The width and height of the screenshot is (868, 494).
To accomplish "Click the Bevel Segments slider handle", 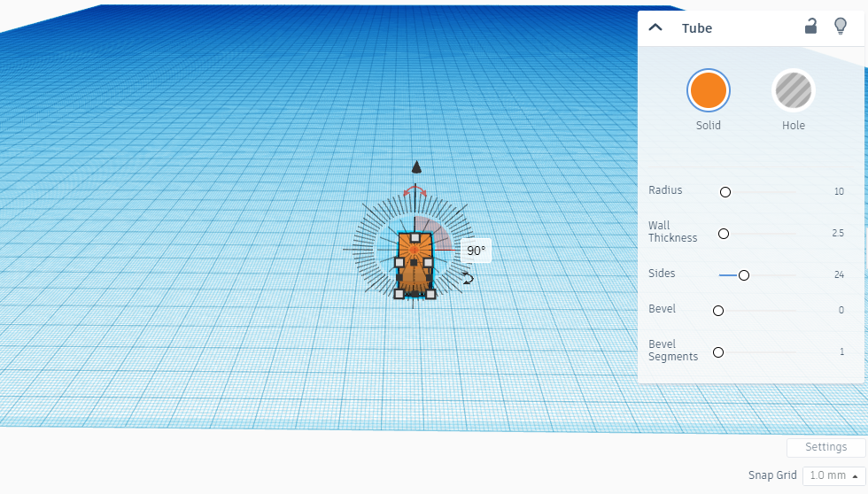I will click(x=718, y=352).
